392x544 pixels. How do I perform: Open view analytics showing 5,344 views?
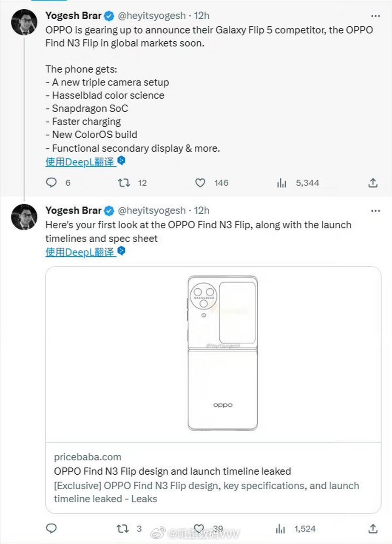tap(281, 183)
